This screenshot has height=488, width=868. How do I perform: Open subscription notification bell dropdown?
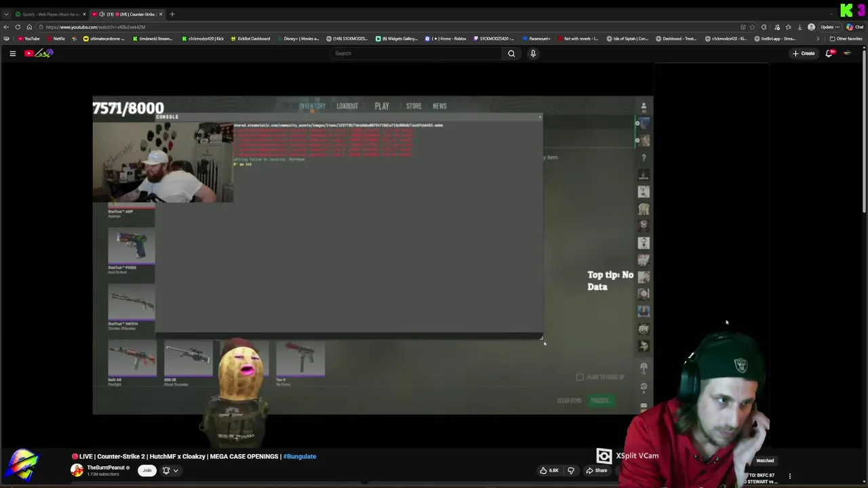tap(170, 470)
